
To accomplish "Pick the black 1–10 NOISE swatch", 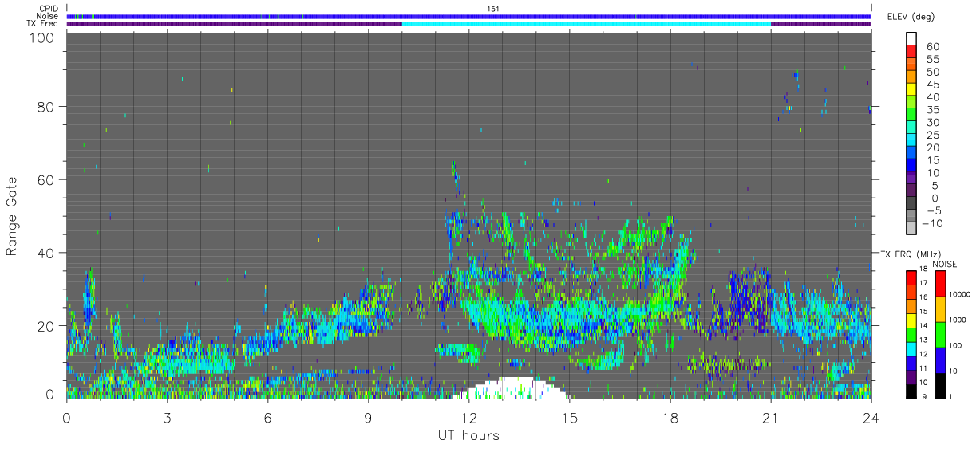I will click(941, 385).
